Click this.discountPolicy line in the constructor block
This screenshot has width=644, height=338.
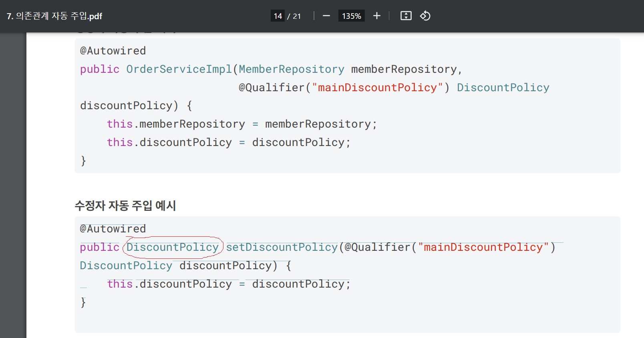click(x=229, y=142)
